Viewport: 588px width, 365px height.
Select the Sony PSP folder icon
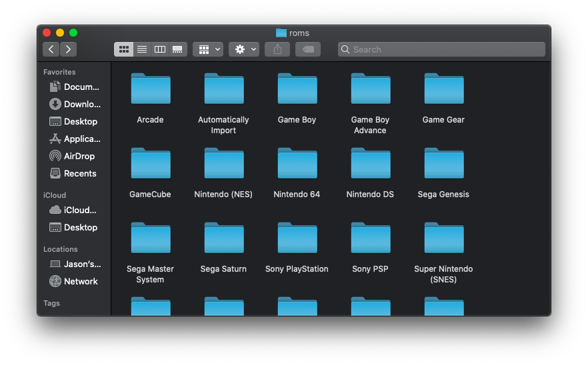tap(371, 238)
